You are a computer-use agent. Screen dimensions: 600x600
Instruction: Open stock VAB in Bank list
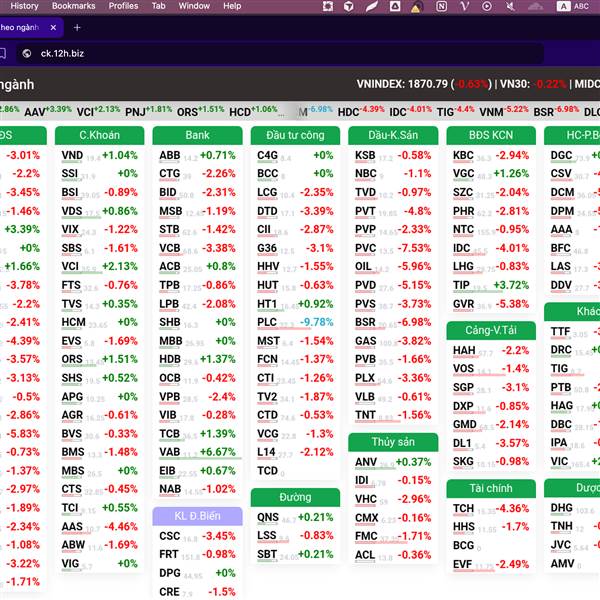pos(170,452)
